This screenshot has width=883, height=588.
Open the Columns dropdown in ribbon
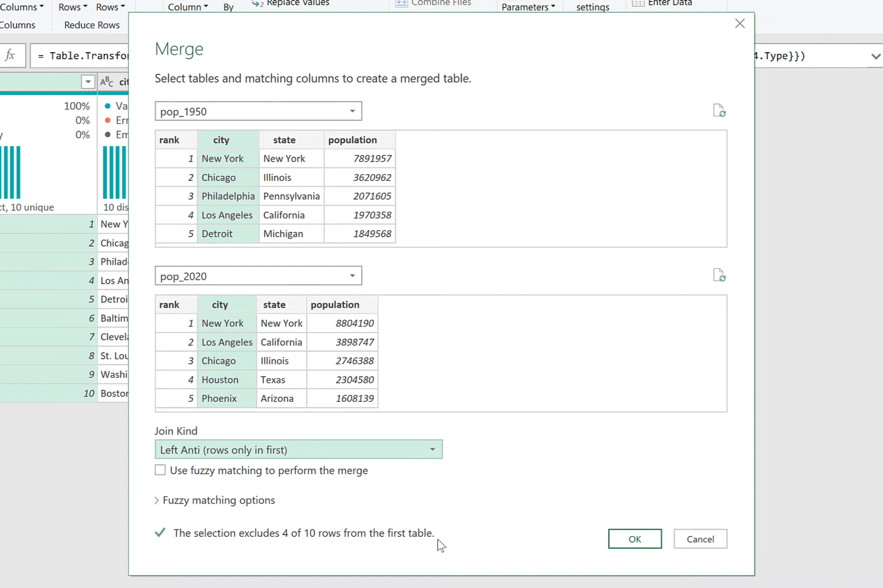(x=22, y=7)
